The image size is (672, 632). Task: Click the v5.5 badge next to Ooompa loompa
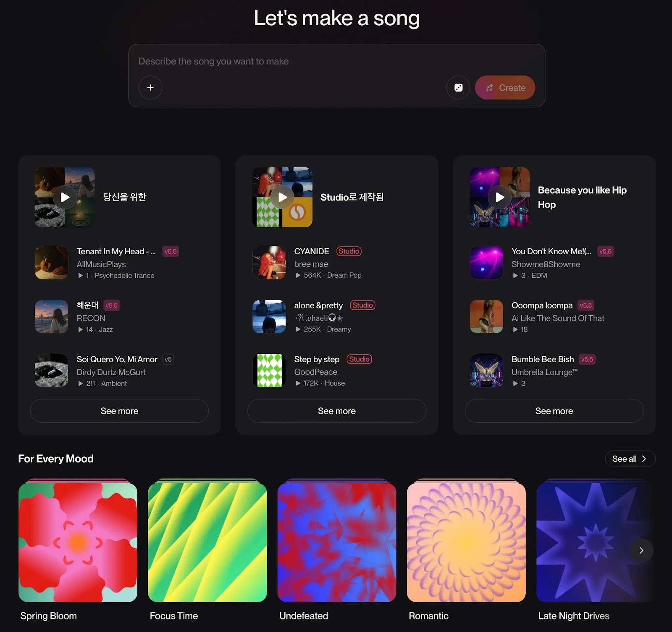point(586,305)
